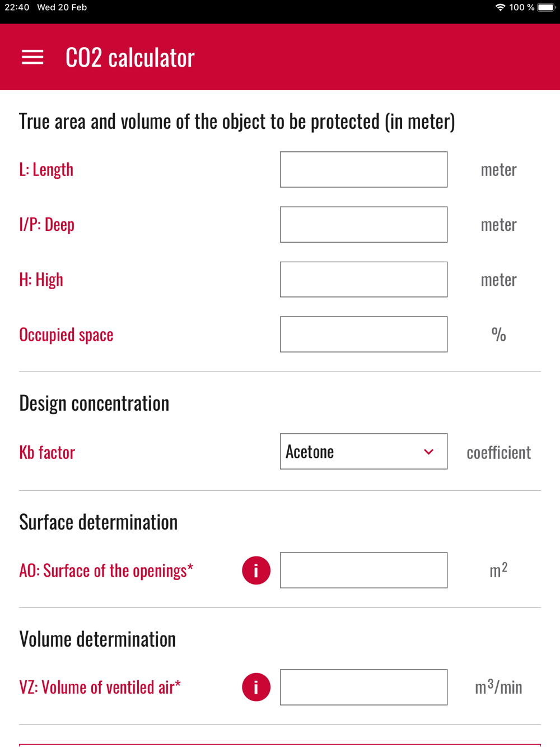The width and height of the screenshot is (560, 747).
Task: Tap the Wi-Fi status icon
Action: tap(500, 7)
